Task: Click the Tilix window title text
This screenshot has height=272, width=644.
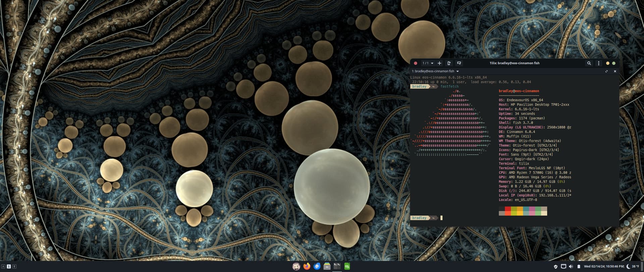Action: [x=515, y=63]
